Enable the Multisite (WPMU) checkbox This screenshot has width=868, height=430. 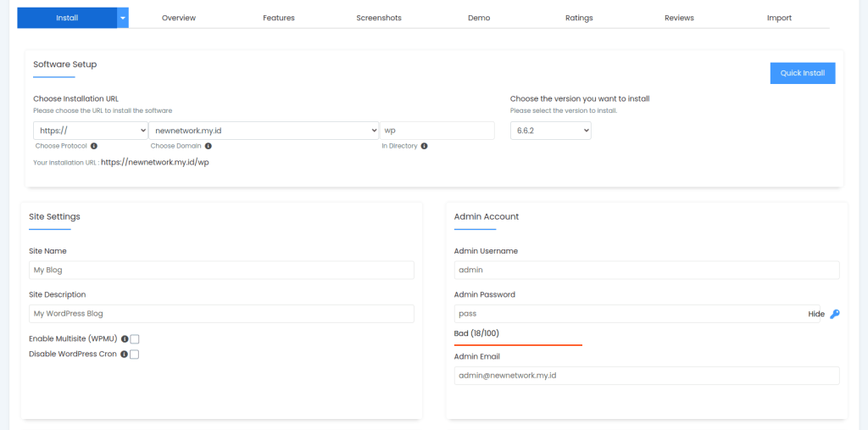[135, 339]
